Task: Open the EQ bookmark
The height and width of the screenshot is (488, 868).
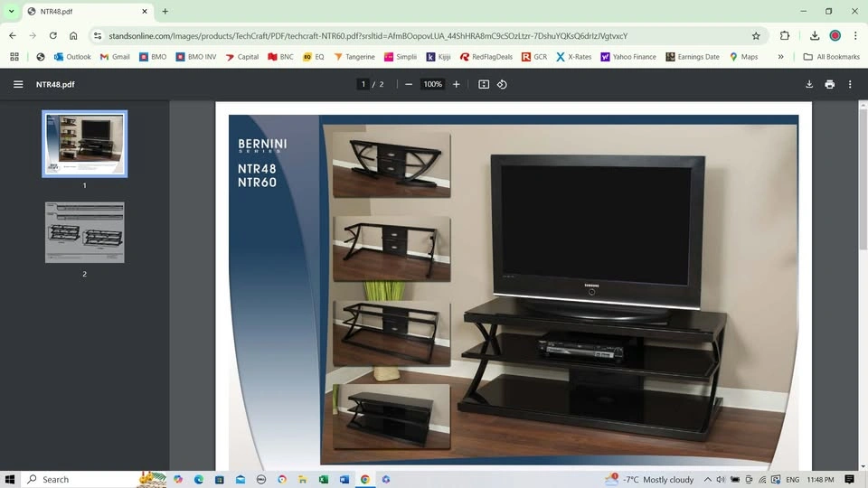Action: pyautogui.click(x=314, y=56)
